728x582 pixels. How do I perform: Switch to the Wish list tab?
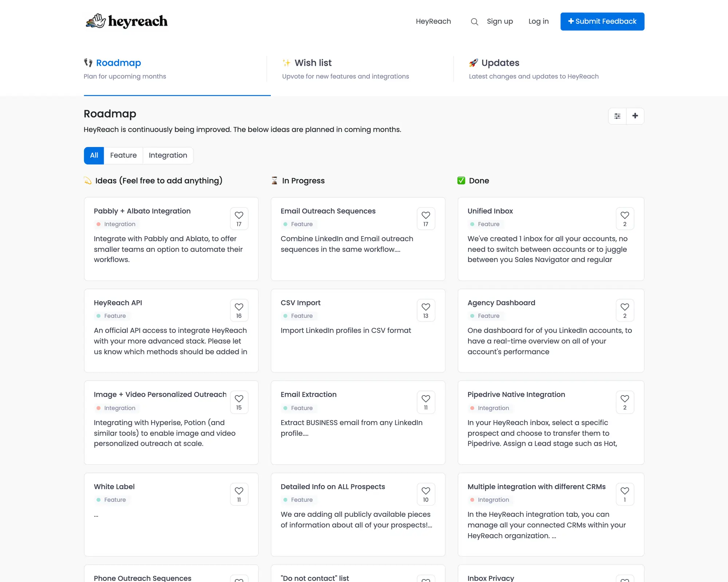click(x=313, y=63)
